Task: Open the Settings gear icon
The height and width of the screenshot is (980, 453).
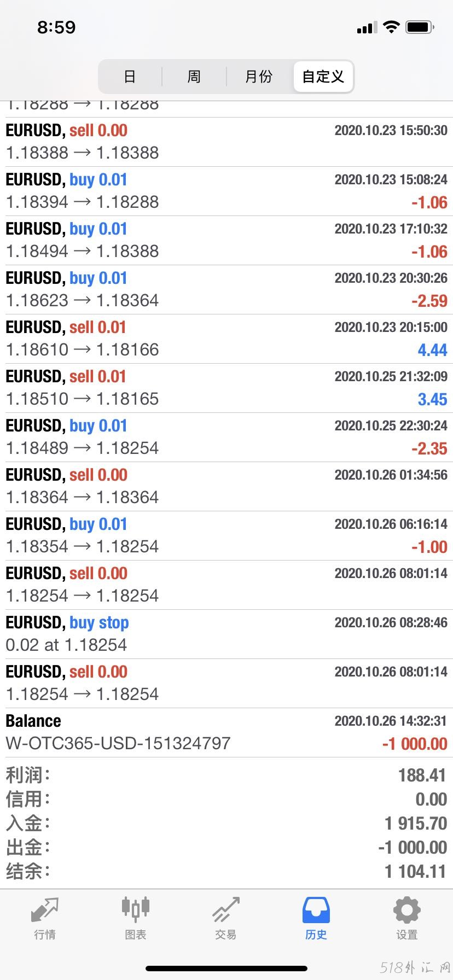Action: click(x=407, y=909)
